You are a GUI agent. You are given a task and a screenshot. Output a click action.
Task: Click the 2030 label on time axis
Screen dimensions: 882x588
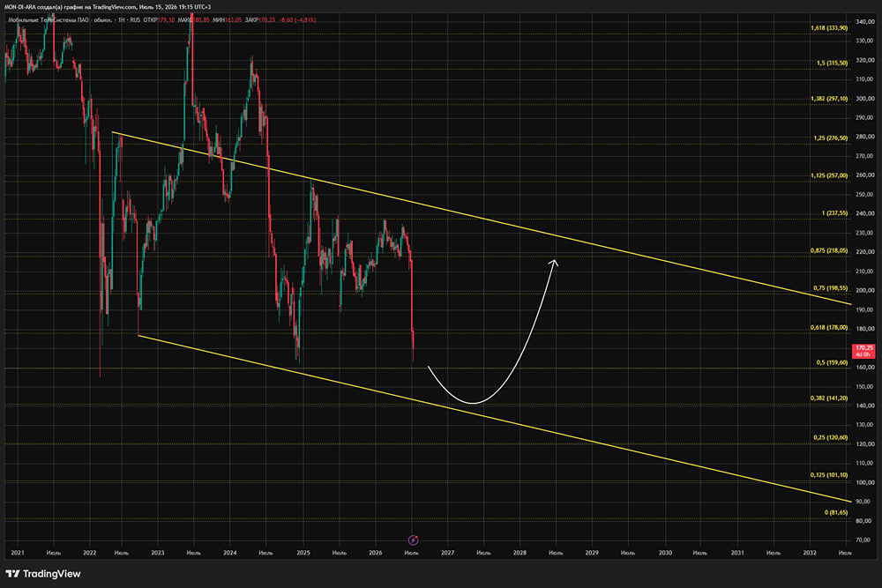pyautogui.click(x=665, y=553)
